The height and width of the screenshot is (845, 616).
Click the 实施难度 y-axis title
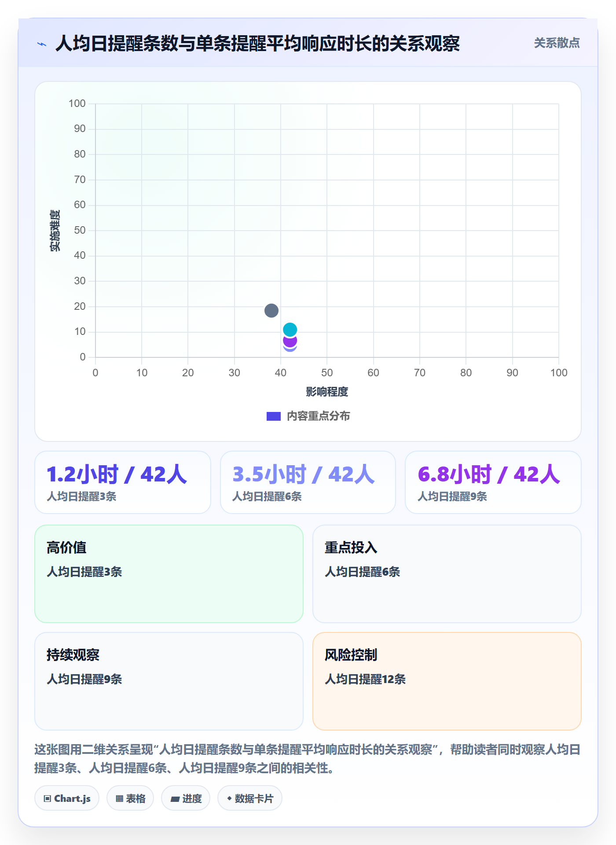pos(55,231)
